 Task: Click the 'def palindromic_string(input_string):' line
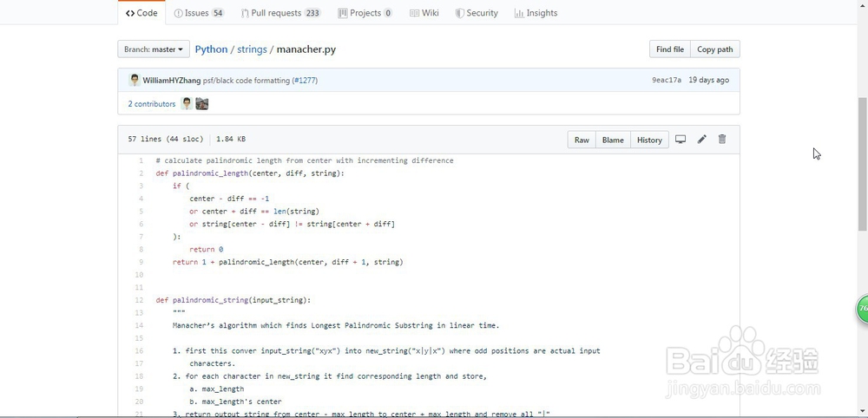(x=233, y=300)
